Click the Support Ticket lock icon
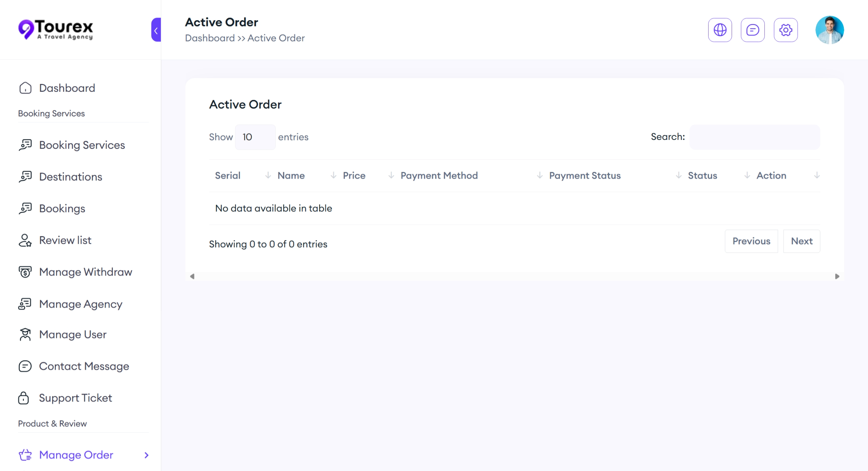 [x=23, y=398]
